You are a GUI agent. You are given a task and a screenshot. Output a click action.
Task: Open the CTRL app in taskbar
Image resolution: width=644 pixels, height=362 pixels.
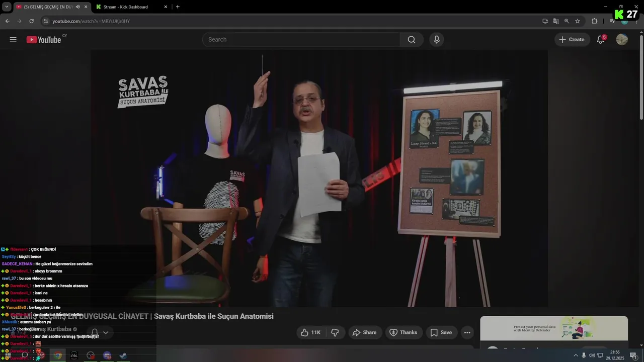coord(74,355)
